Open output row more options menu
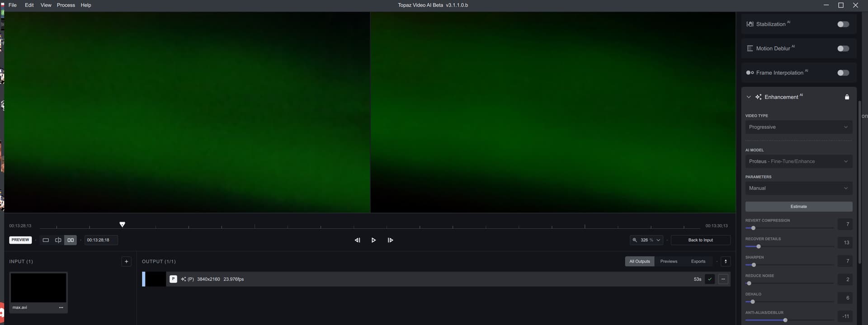 [723, 279]
